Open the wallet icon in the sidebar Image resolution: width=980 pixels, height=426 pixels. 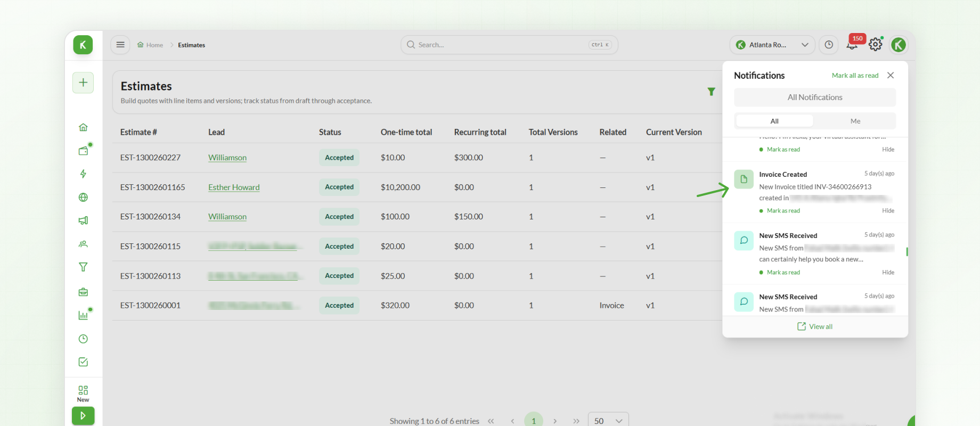tap(83, 151)
